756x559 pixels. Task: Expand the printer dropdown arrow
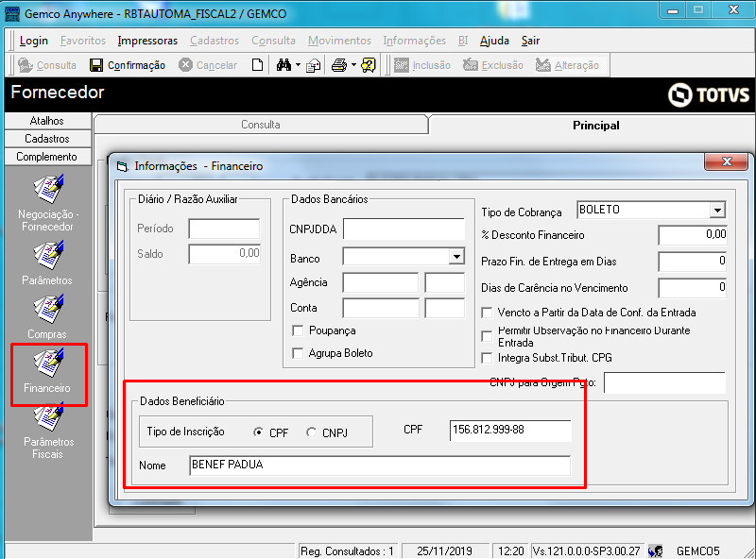click(353, 65)
